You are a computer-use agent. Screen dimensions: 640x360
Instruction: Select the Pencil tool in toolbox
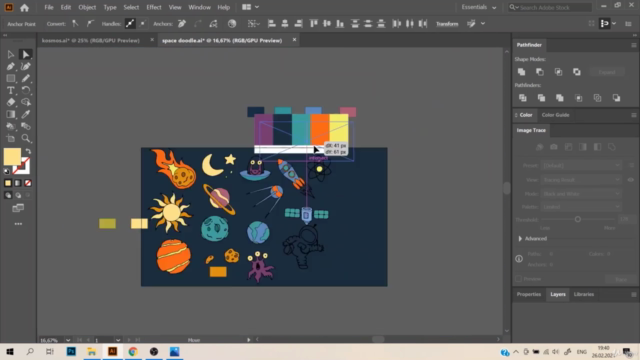[26, 78]
